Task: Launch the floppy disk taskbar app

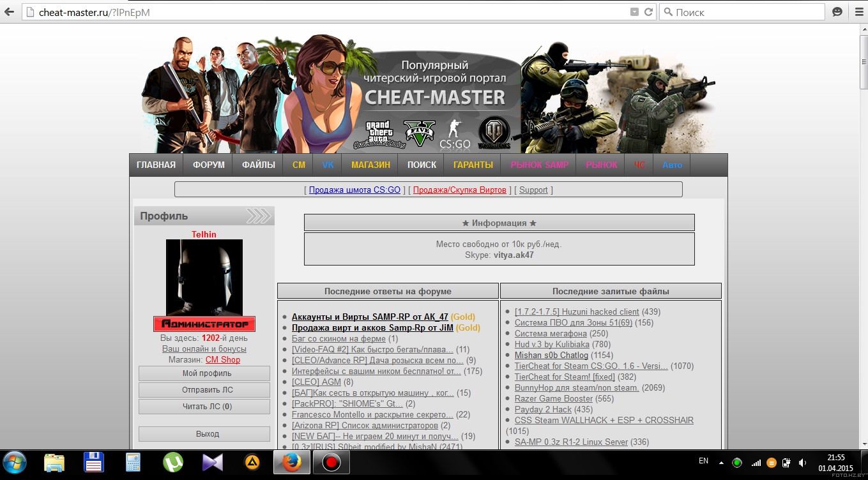Action: 94,462
